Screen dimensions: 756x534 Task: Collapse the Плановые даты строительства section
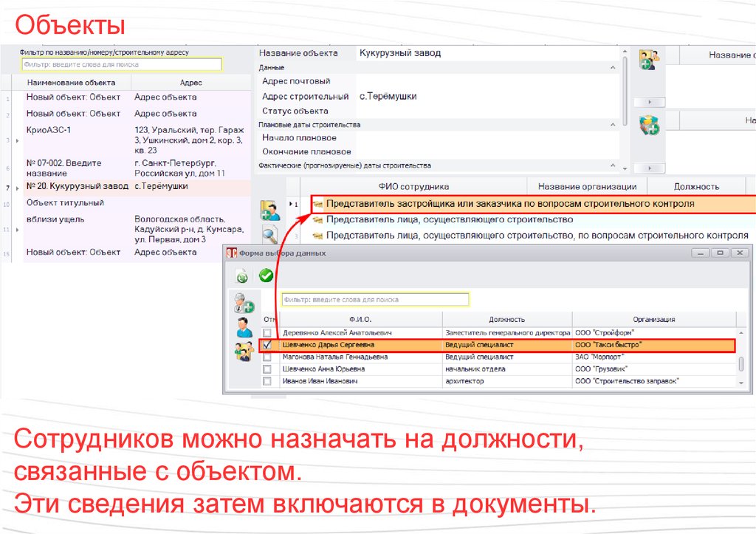613,125
